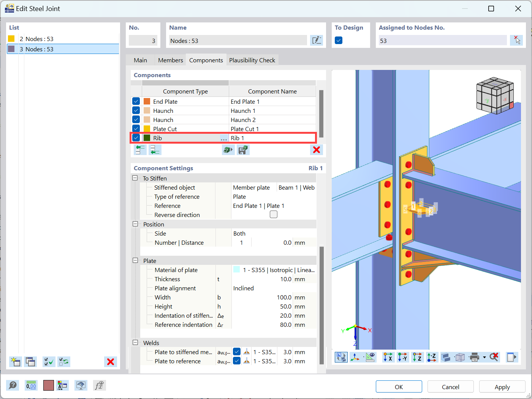Click the OK button

pos(399,386)
